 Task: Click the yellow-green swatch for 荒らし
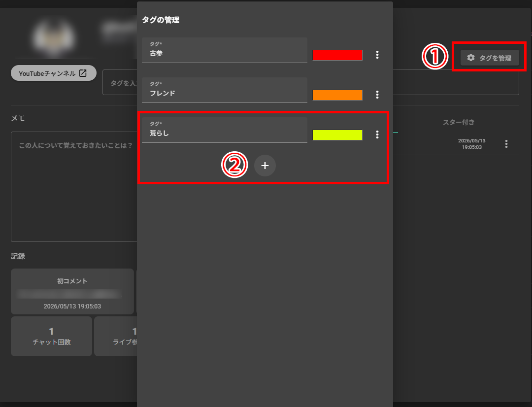tap(337, 135)
